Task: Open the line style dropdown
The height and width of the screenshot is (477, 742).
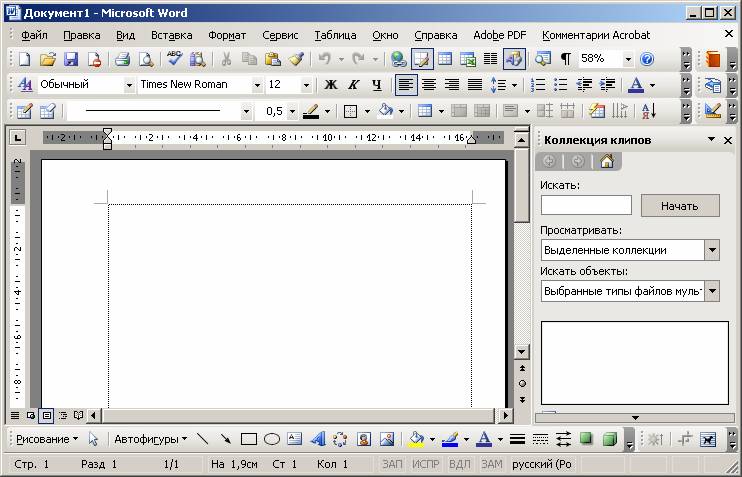Action: pyautogui.click(x=246, y=112)
